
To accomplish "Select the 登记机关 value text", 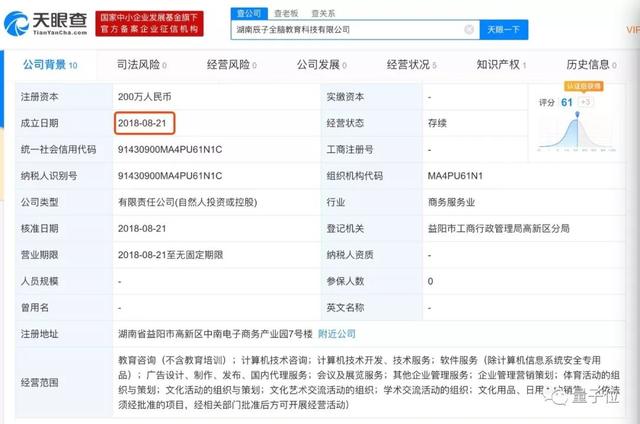I will (498, 229).
